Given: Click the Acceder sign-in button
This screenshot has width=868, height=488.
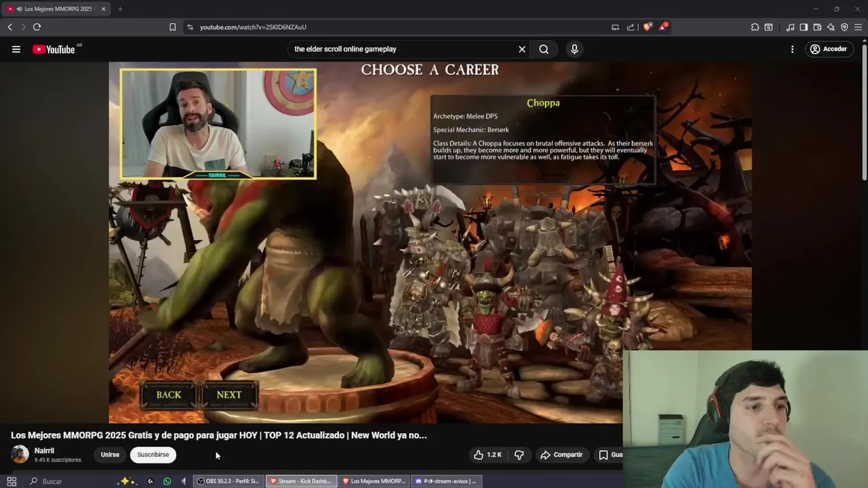Looking at the screenshot, I should 828,49.
